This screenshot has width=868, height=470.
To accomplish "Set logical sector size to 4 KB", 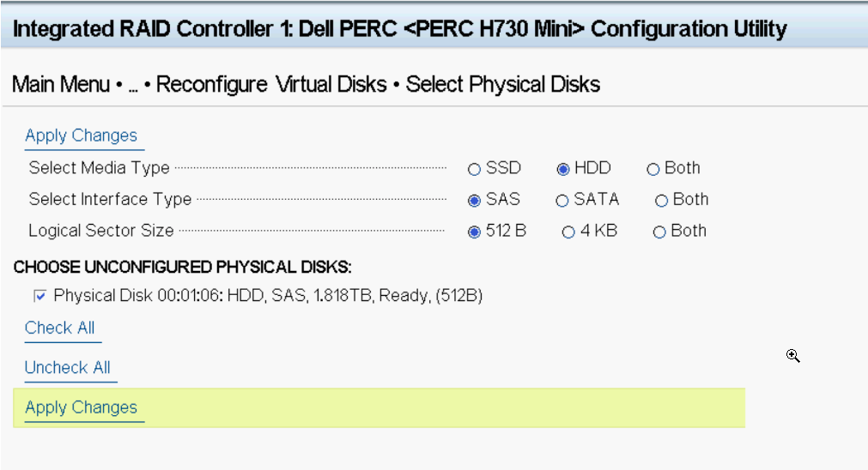I will click(x=568, y=232).
